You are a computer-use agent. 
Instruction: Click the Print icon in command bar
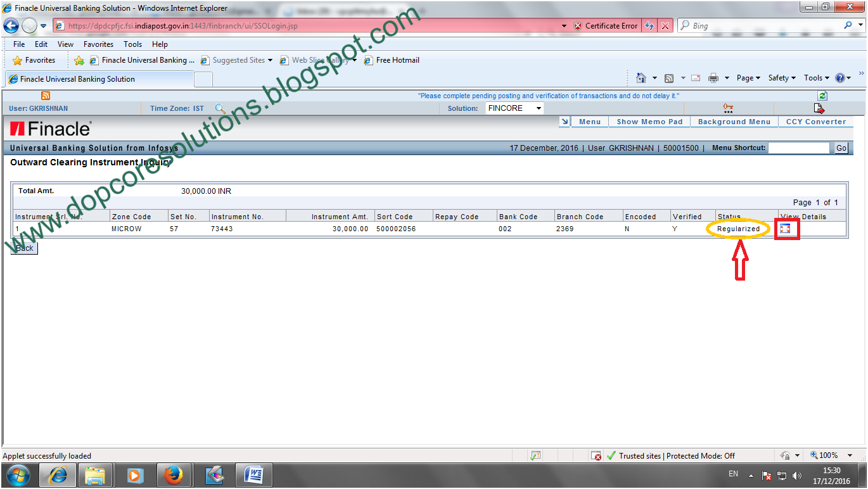point(713,78)
